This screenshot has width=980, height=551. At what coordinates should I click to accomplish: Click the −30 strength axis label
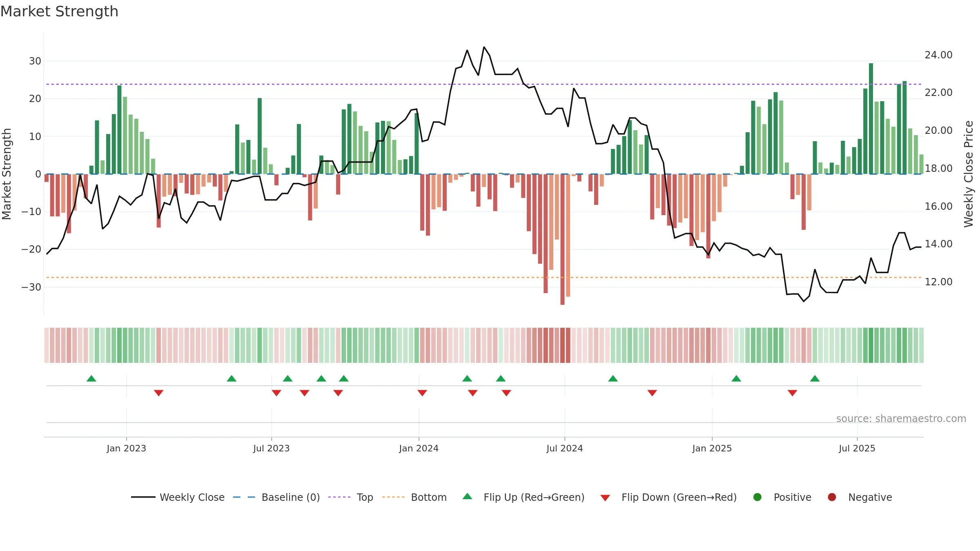31,287
